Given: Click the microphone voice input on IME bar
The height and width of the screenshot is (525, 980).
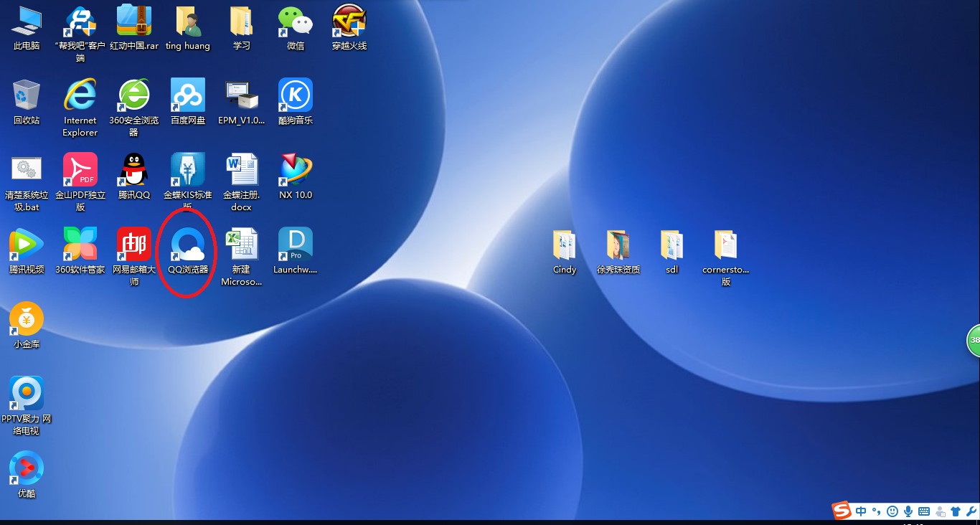Looking at the screenshot, I should pos(908,511).
